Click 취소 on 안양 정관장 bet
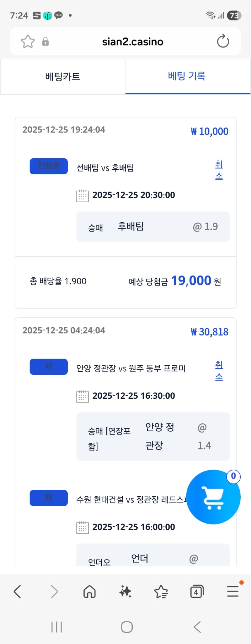251x644 pixels. (x=219, y=371)
